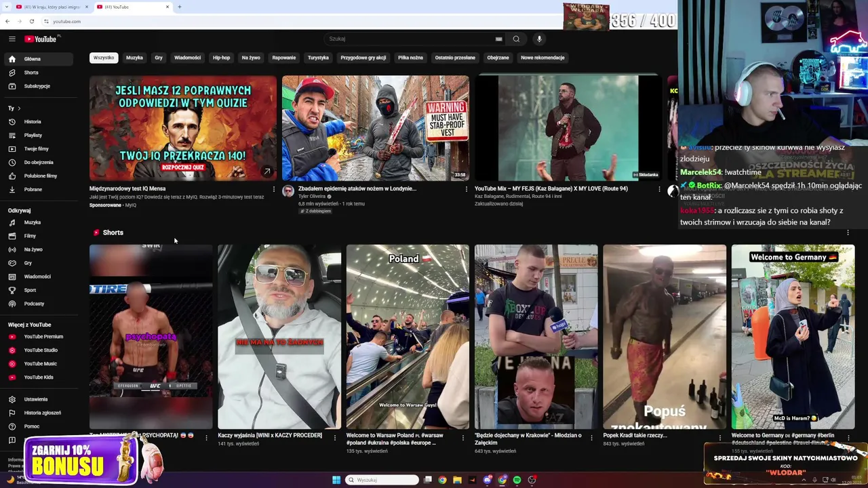This screenshot has width=868, height=488.
Task: Open the Międzynarodowy test IQ Mensa title
Action: pyautogui.click(x=127, y=189)
